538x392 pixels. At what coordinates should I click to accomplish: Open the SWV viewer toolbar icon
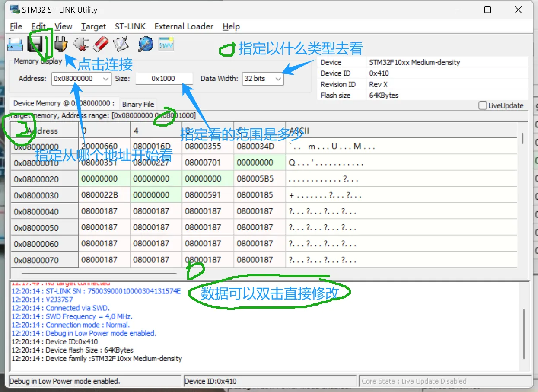coord(166,44)
